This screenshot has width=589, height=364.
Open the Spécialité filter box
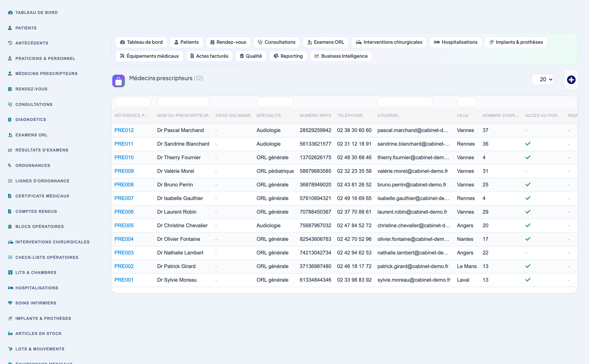275,102
